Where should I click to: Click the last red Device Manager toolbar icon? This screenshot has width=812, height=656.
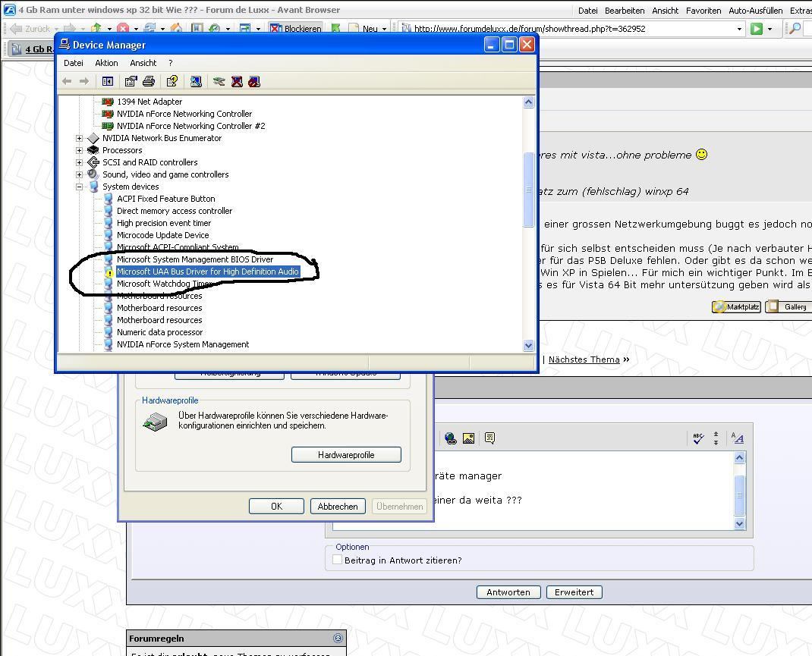[x=254, y=81]
